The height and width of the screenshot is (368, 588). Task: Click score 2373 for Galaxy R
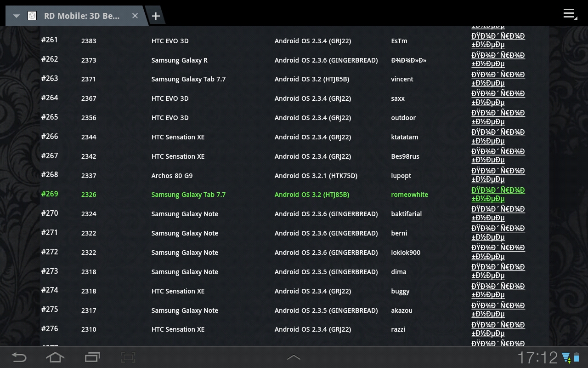click(x=89, y=60)
